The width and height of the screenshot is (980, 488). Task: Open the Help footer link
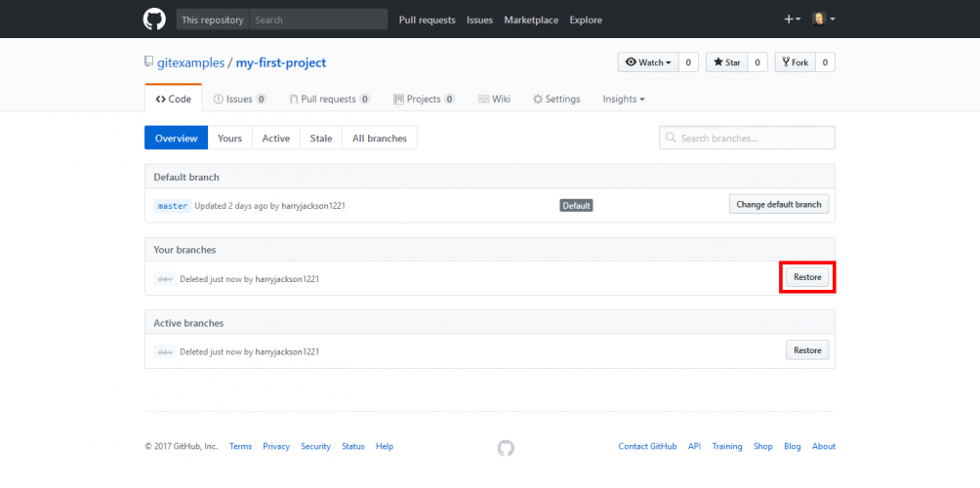(x=385, y=446)
